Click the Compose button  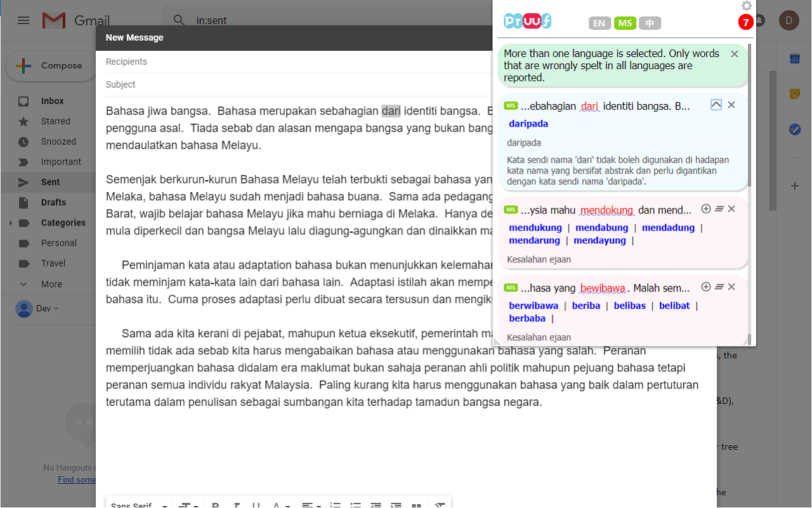click(51, 66)
